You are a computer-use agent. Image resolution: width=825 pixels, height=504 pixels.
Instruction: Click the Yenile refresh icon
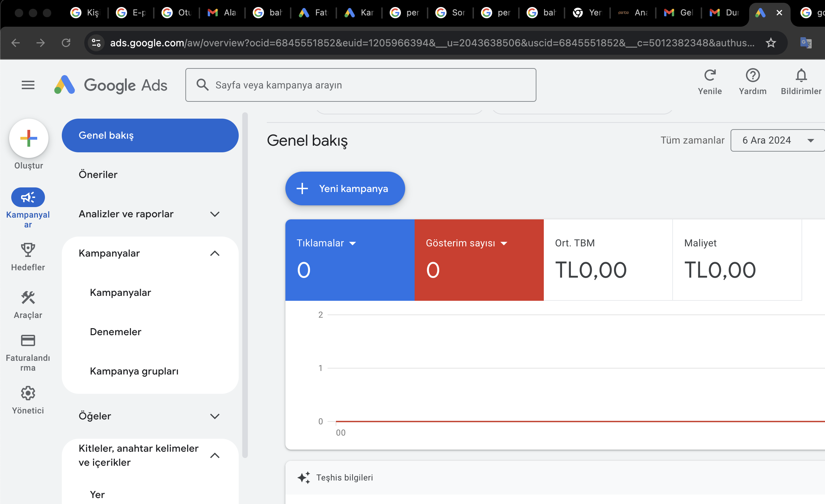(x=710, y=75)
